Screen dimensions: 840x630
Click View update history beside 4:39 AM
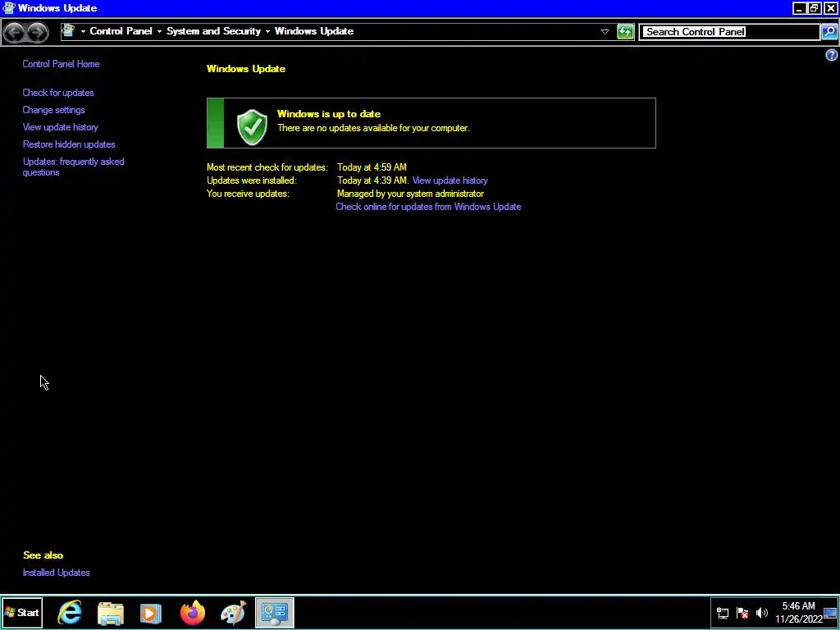pos(450,180)
